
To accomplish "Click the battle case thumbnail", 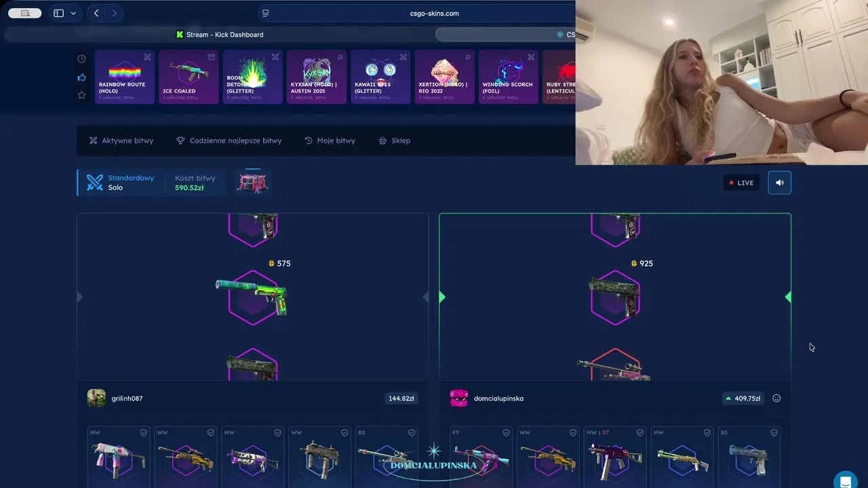I will (x=252, y=182).
